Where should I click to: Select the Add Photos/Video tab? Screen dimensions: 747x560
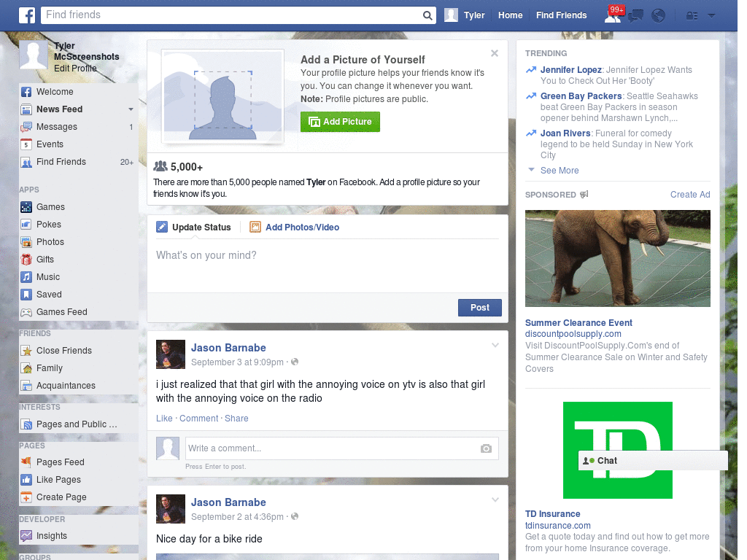point(295,227)
